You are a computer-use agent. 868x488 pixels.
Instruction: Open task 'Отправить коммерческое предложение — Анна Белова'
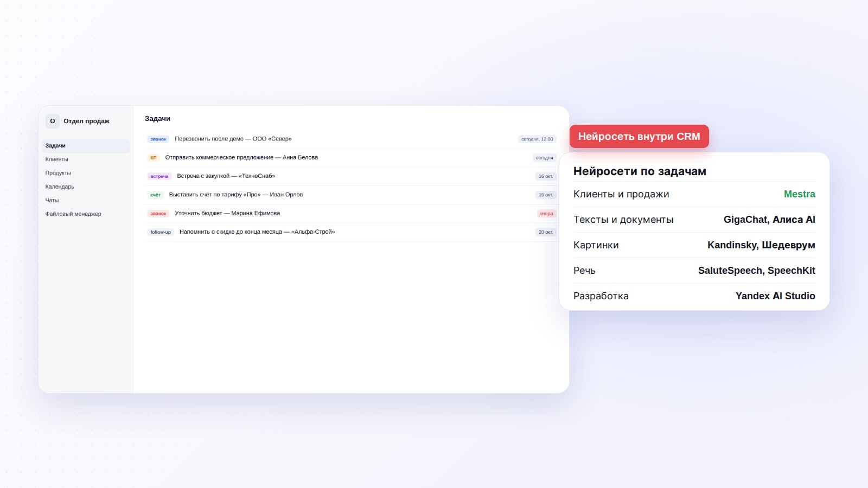pos(352,157)
